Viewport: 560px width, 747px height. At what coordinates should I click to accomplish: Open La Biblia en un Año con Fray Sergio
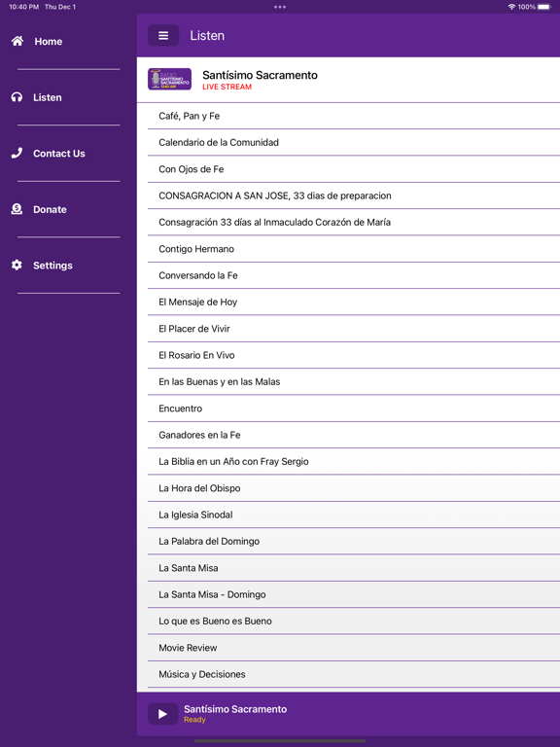pyautogui.click(x=354, y=462)
